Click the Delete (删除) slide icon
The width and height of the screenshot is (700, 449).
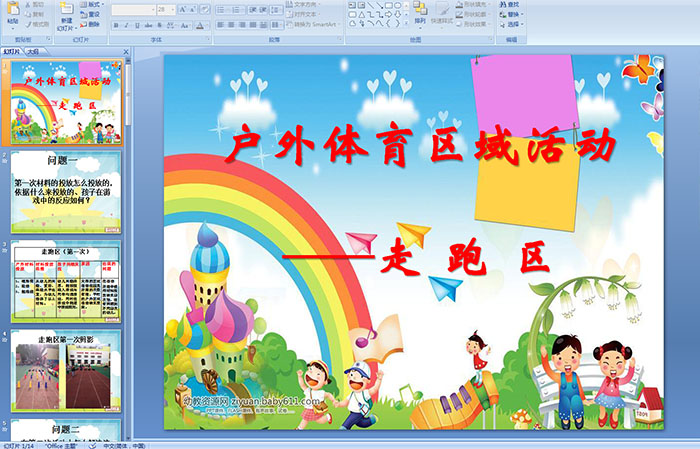[x=83, y=25]
